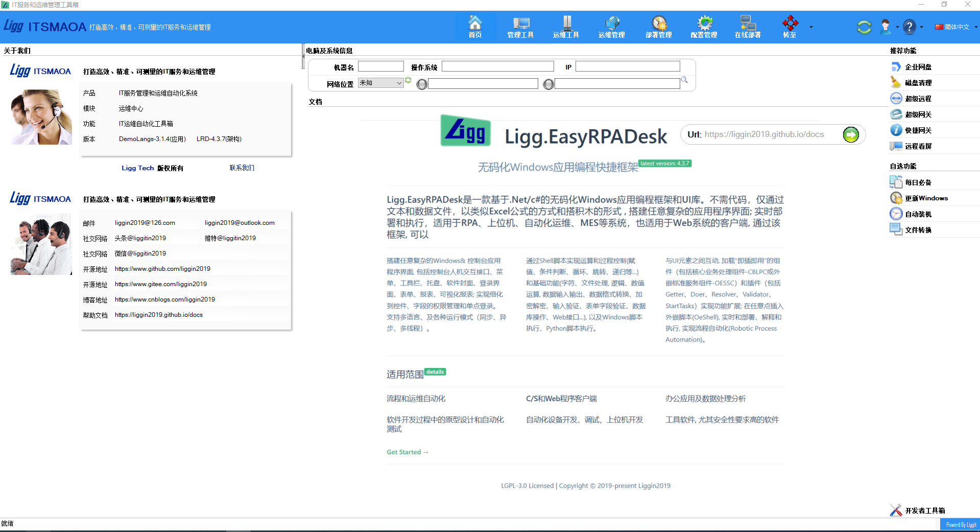
Task: Open the 简体中文 language selector
Action: [x=956, y=27]
